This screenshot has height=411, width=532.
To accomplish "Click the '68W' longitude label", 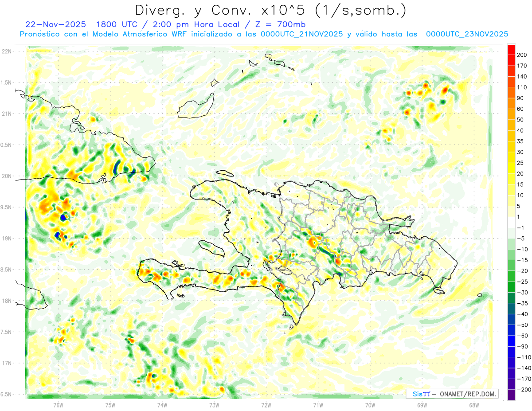I will [474, 405].
